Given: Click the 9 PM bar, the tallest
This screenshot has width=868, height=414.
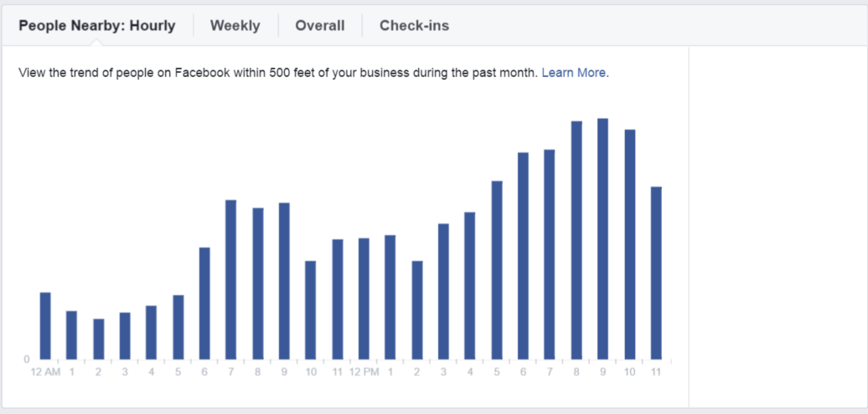Looking at the screenshot, I should [602, 239].
